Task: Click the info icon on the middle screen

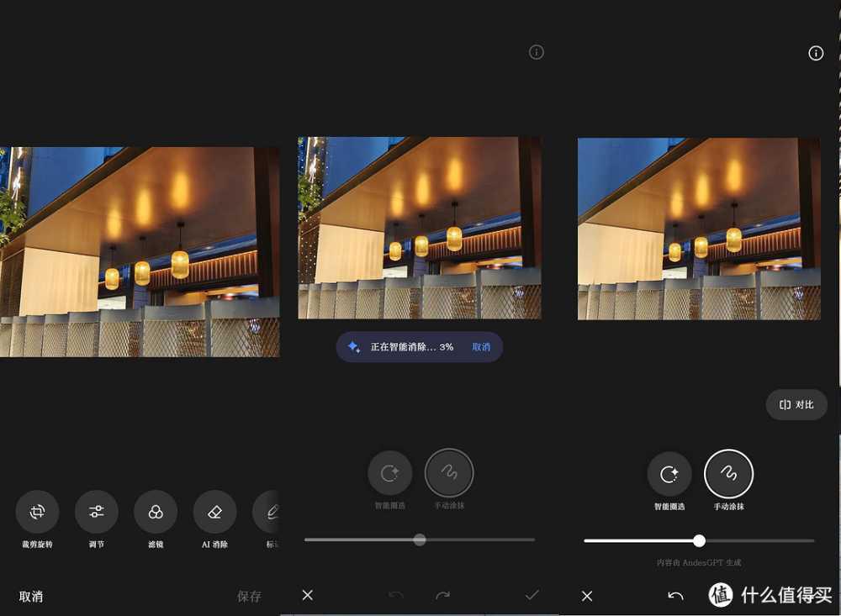Action: [537, 52]
